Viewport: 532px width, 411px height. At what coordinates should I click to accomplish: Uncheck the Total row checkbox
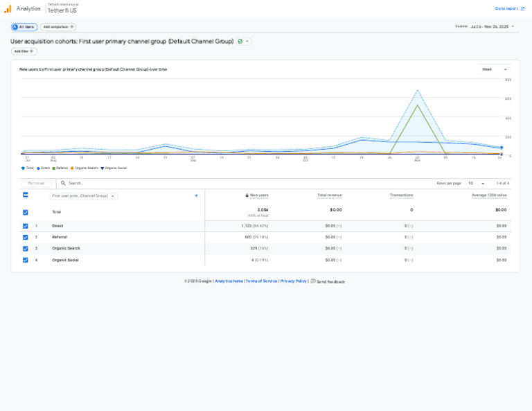[26, 213]
